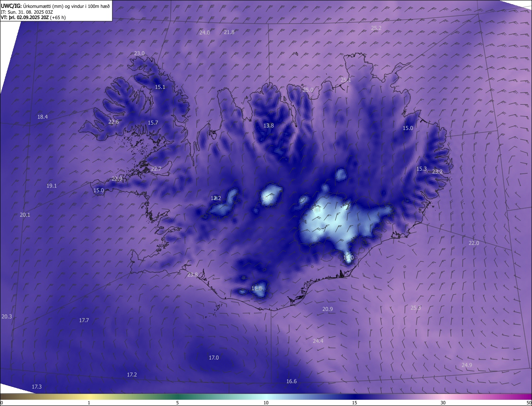Click the 18.4 value label
532x406 pixels.
[42, 117]
